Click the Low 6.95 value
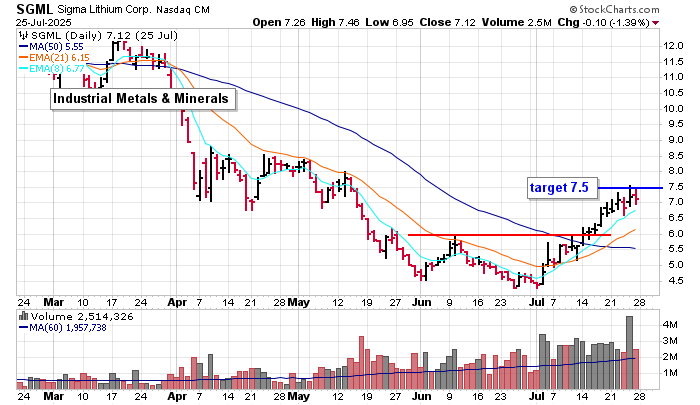 389,22
